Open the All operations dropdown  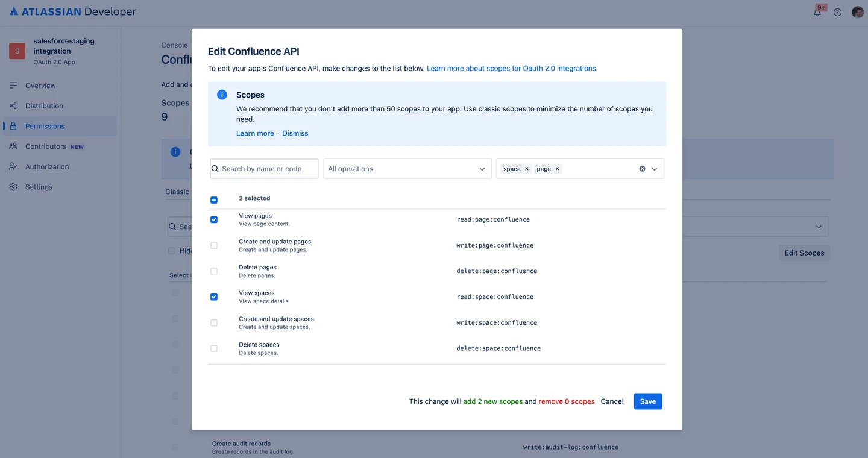[407, 169]
